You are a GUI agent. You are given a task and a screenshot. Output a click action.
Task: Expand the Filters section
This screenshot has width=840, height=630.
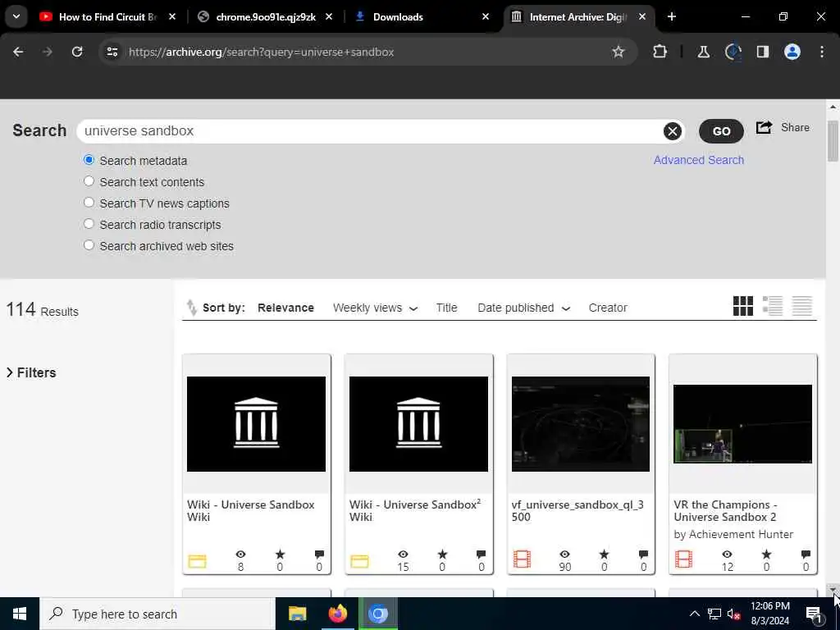[31, 373]
